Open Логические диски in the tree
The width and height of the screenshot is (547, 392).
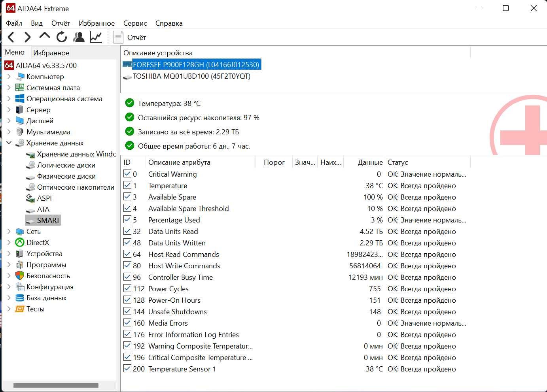[x=66, y=165]
